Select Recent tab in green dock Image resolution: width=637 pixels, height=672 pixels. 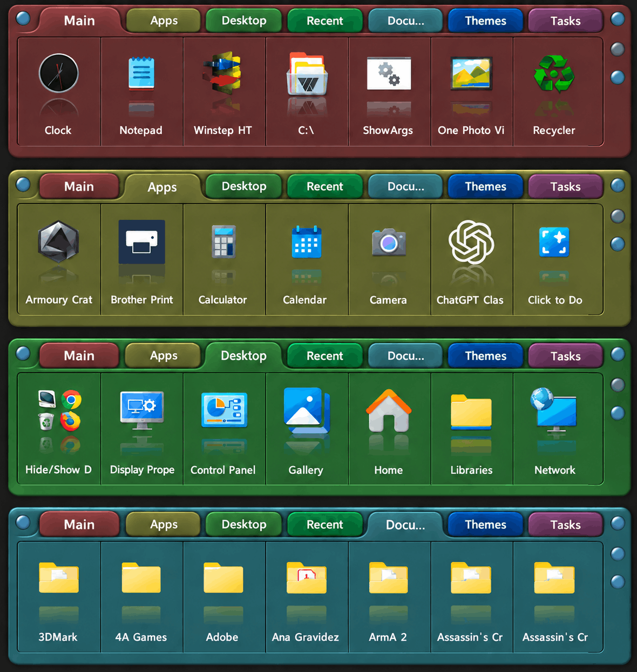(x=324, y=356)
